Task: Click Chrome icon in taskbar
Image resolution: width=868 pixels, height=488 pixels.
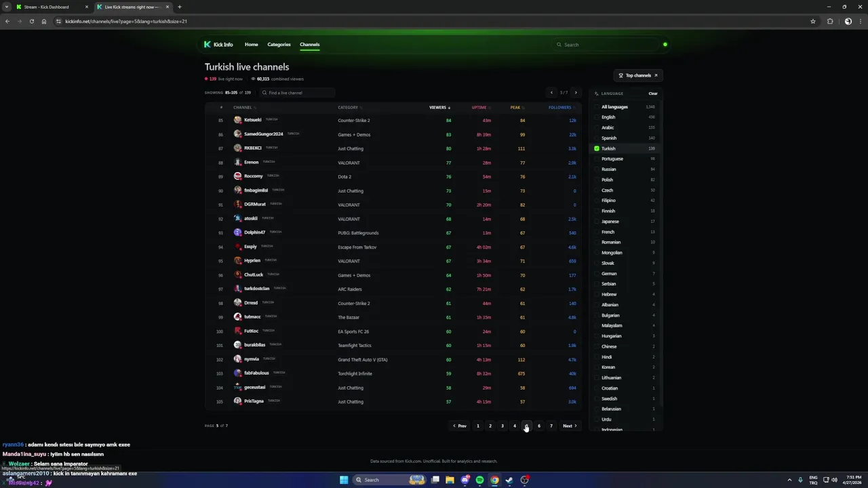Action: pos(494,480)
